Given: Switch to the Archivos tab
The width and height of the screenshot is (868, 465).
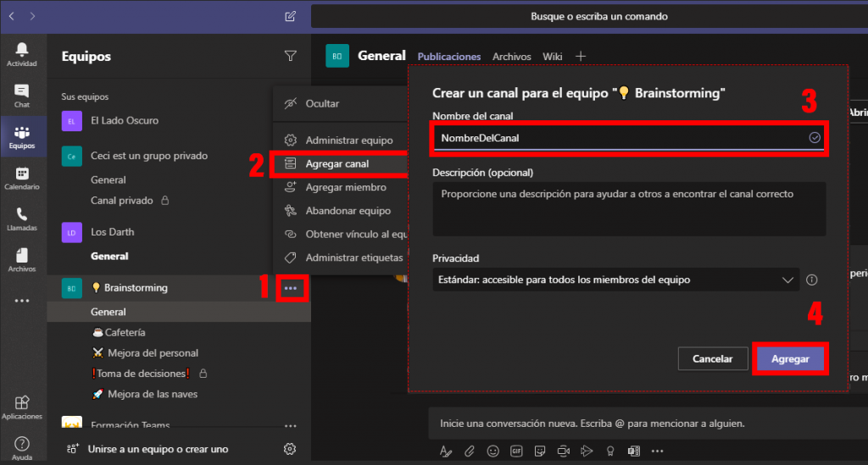Looking at the screenshot, I should [511, 57].
